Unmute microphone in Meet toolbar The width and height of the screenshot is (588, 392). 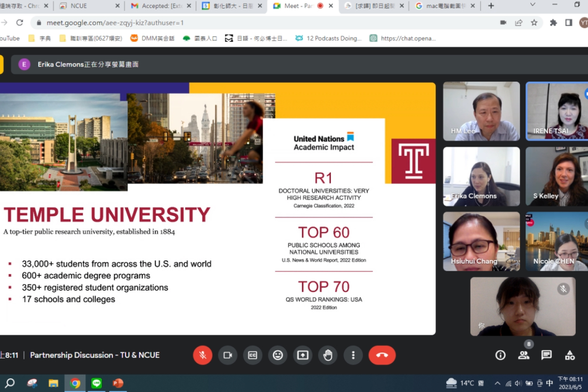202,355
